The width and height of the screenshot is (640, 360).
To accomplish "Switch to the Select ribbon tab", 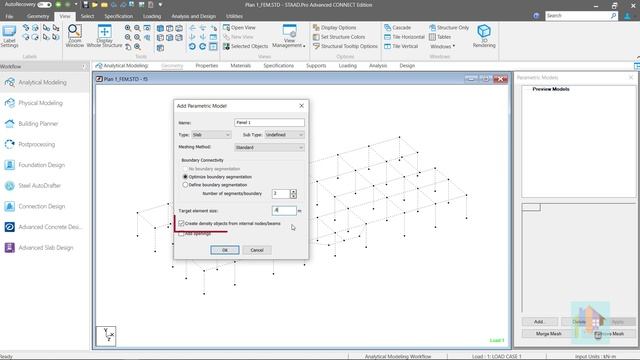I will pos(87,16).
